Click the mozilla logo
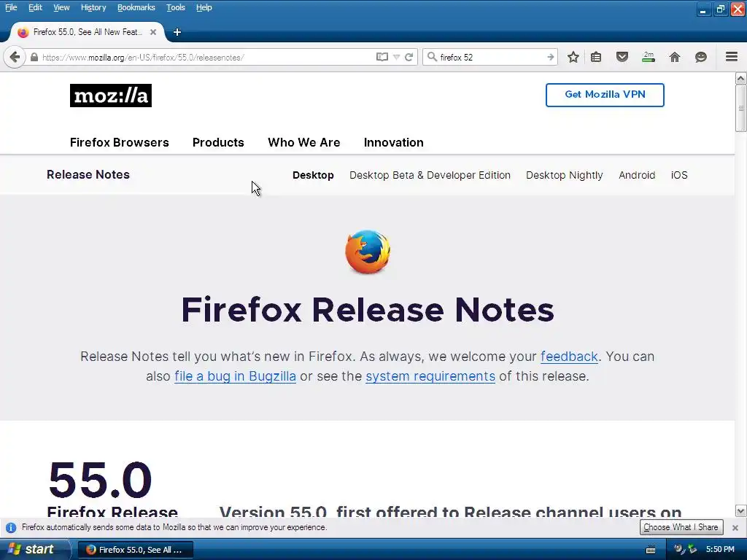This screenshot has height=560, width=747. click(x=111, y=96)
